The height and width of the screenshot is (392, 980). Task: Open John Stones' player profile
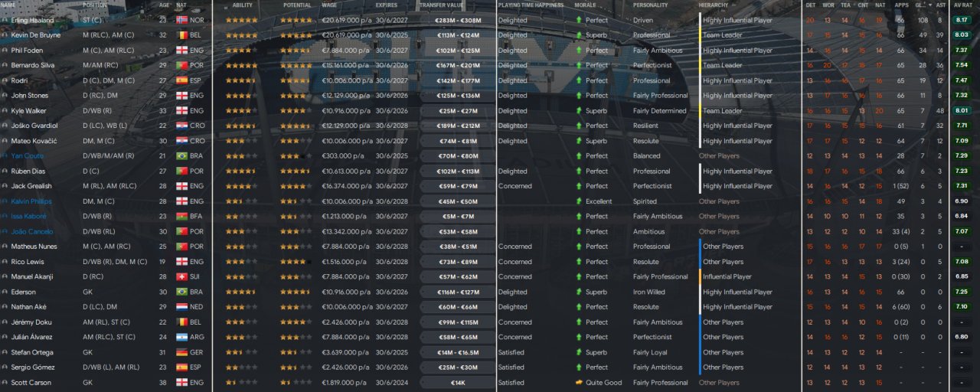pyautogui.click(x=29, y=96)
